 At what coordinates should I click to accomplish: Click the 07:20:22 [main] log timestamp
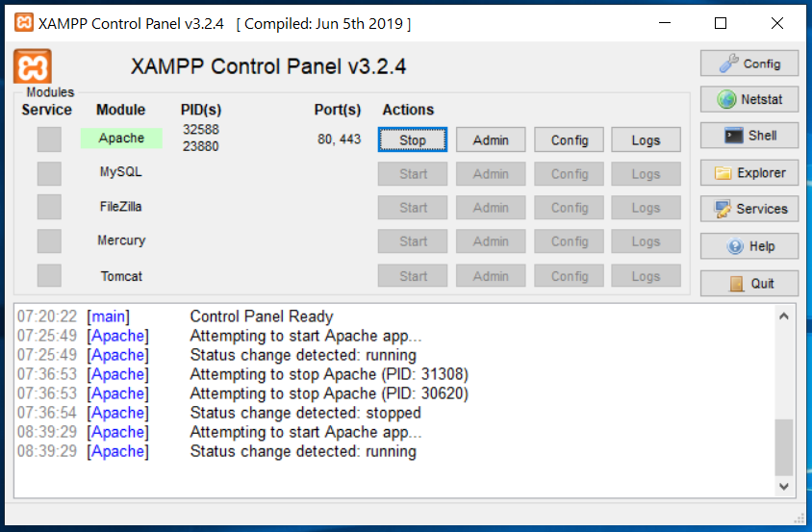(x=47, y=317)
